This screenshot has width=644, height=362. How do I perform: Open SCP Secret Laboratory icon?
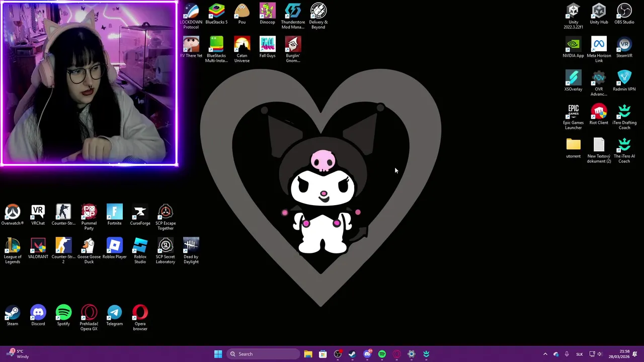(x=166, y=251)
